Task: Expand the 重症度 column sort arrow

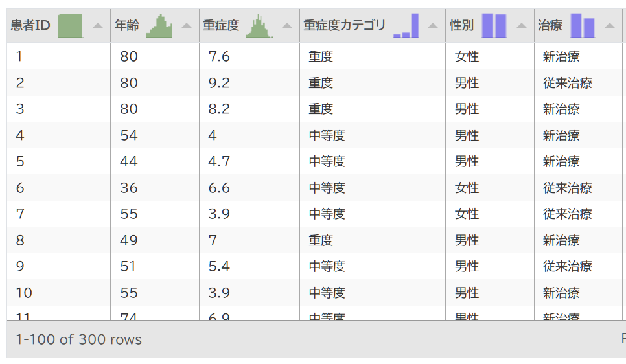Action: pos(287,26)
